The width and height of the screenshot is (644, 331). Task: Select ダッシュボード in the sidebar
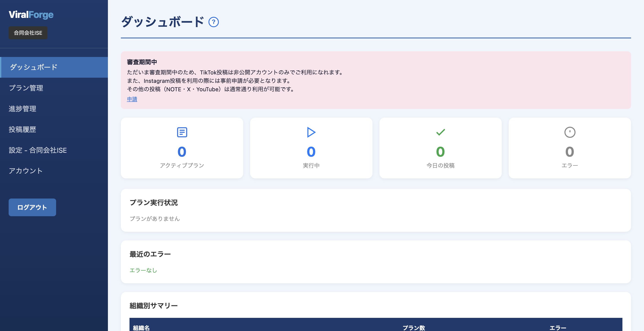(x=33, y=67)
